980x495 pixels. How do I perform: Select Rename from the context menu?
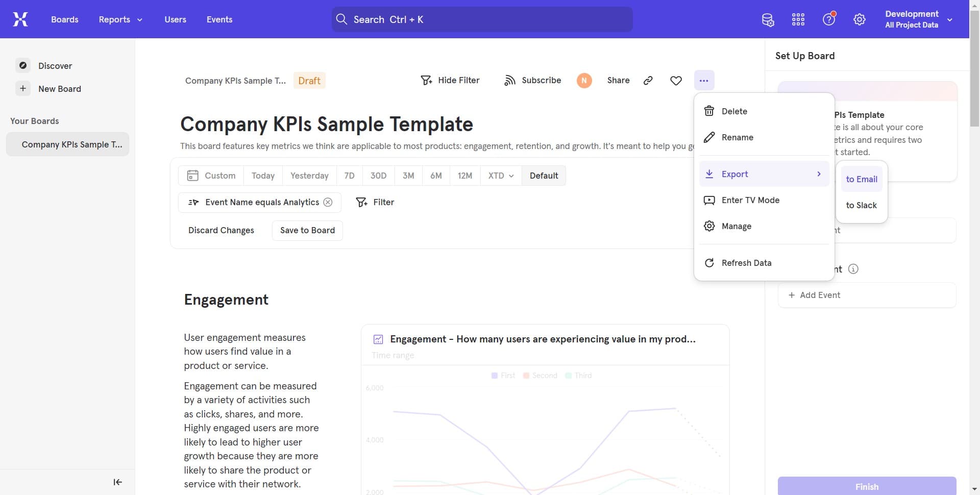737,137
